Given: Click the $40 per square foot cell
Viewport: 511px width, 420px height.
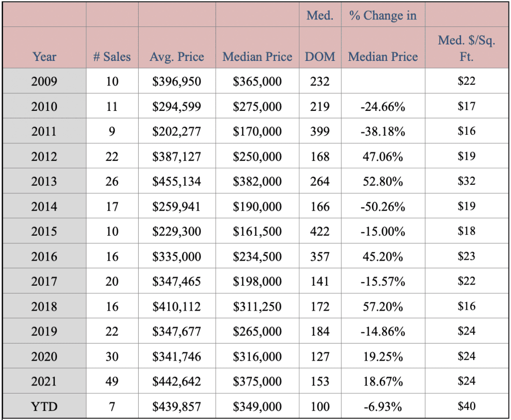Looking at the screenshot, I should (x=467, y=406).
